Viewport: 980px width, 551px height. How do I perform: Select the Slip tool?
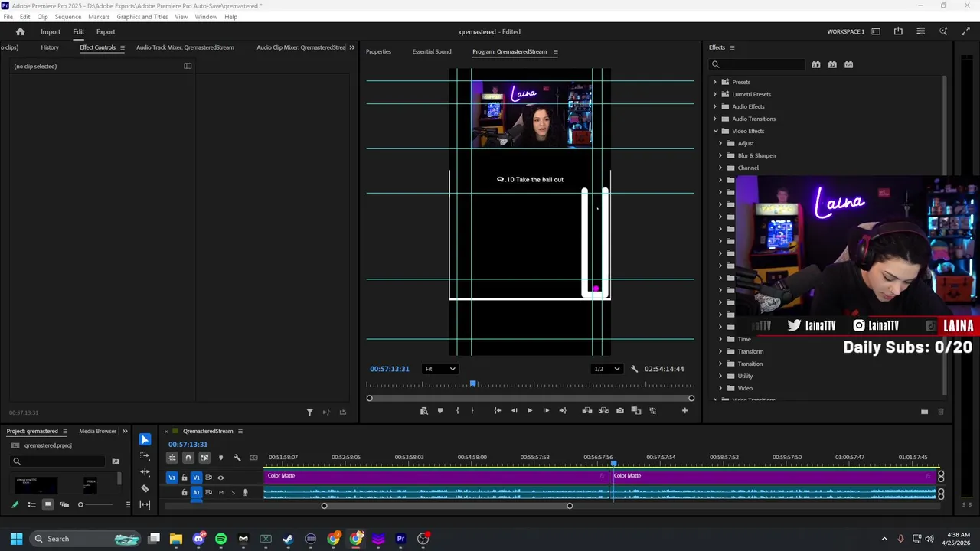coord(145,504)
